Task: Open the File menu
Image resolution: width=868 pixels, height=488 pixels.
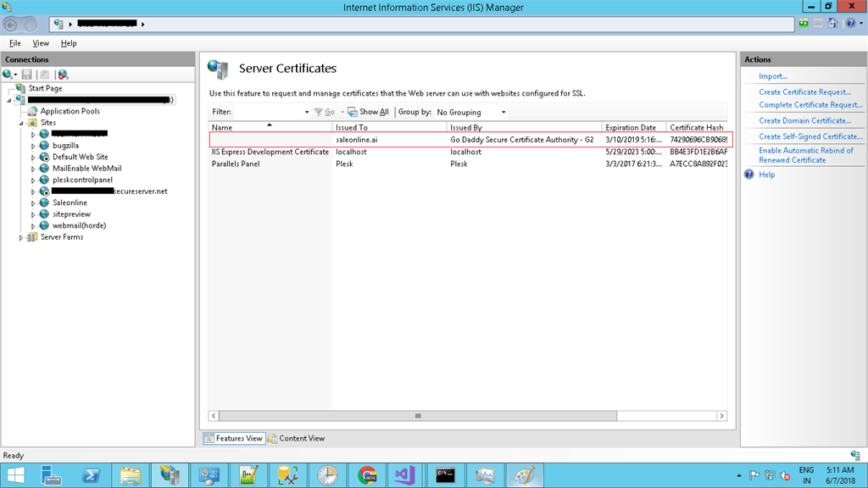Action: coord(15,43)
